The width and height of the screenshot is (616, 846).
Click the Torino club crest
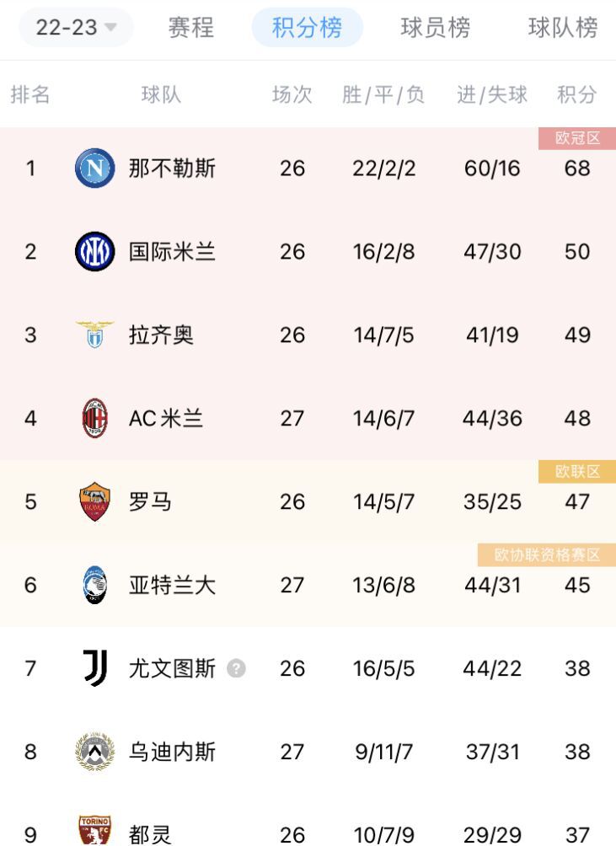pyautogui.click(x=94, y=832)
